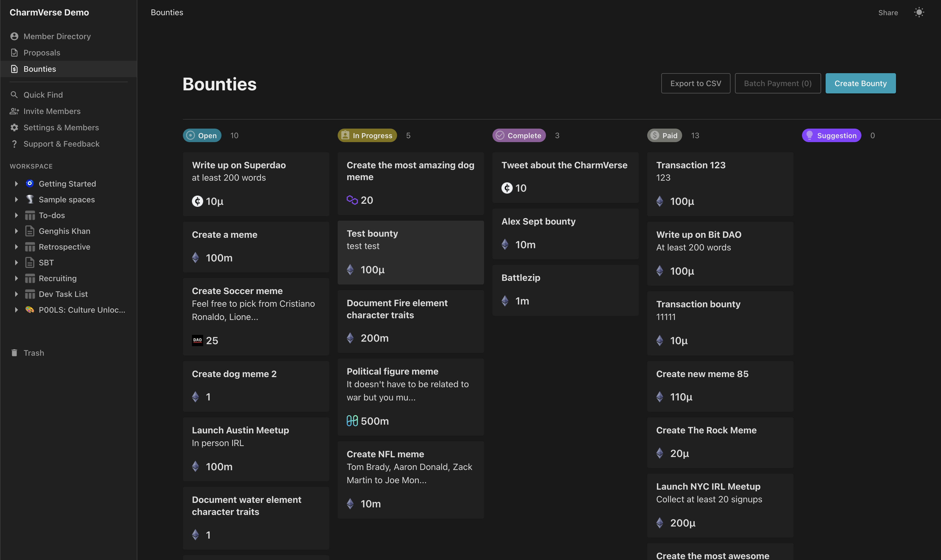Toggle light mode with the sun icon
Screen dimensions: 941x560
[919, 12]
